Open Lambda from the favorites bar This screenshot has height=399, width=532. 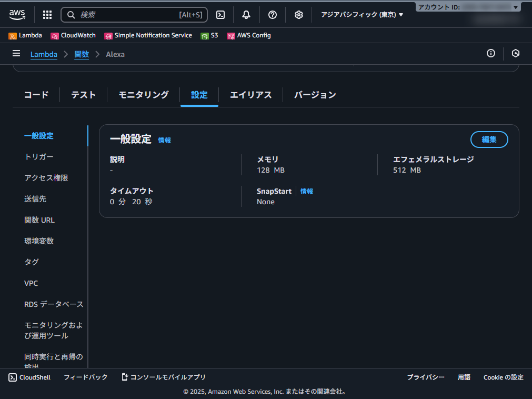(x=26, y=35)
